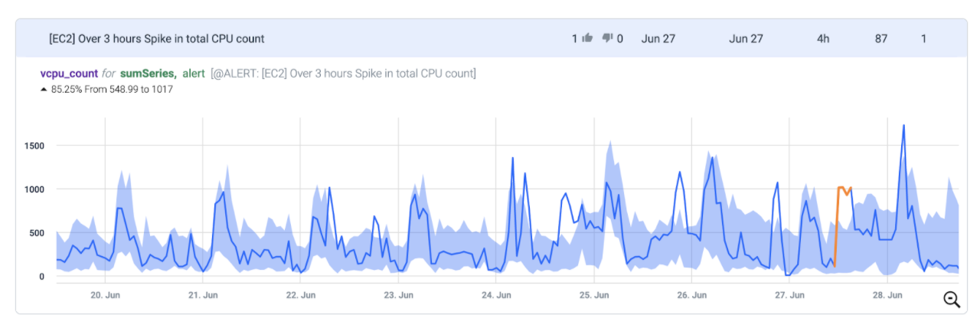This screenshot has height=325, width=980.
Task: Click the sumSeries label
Action: (149, 74)
